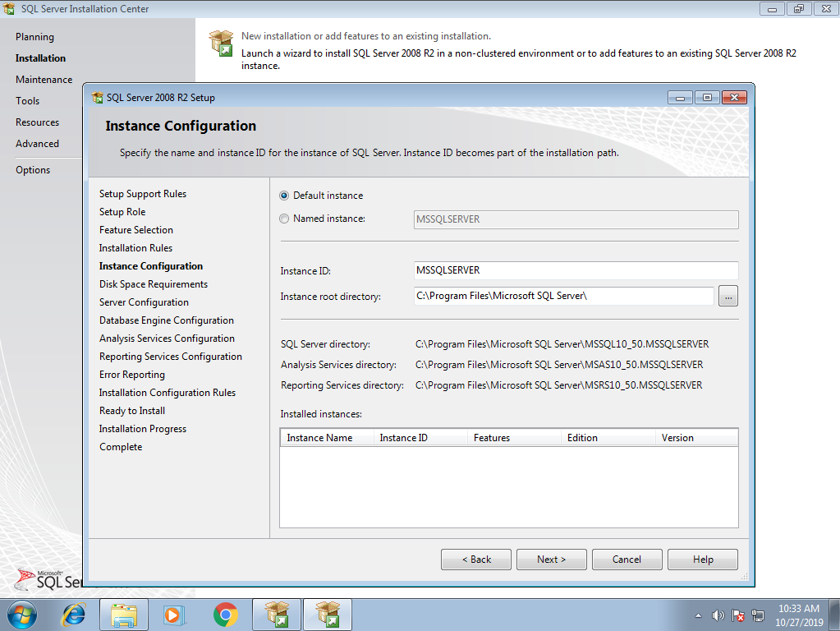Open Help for the setup wizard
The height and width of the screenshot is (631, 840).
pyautogui.click(x=703, y=560)
